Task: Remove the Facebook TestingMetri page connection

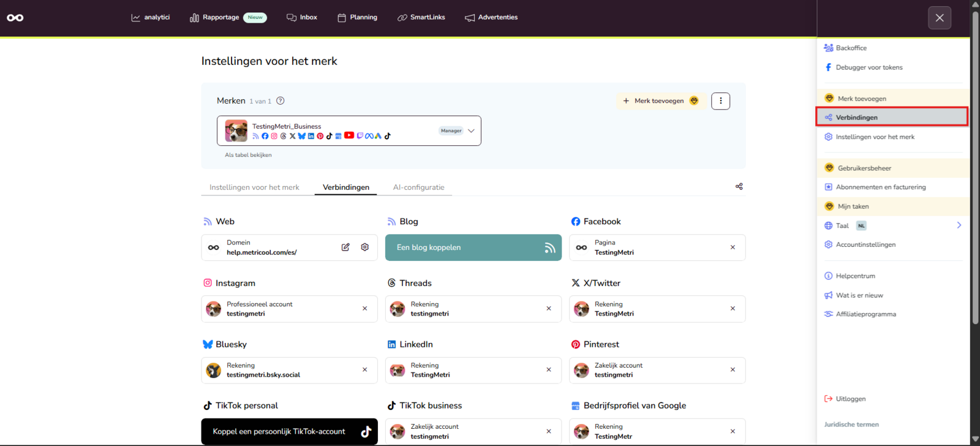Action: [733, 248]
